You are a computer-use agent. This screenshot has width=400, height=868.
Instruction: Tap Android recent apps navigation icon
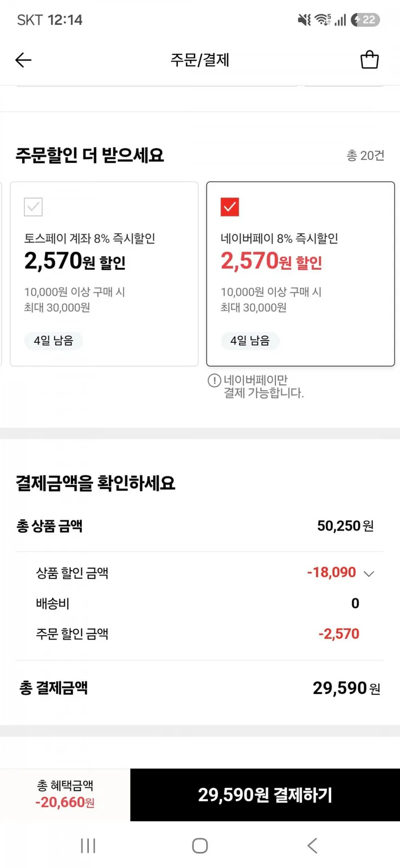pos(88,845)
